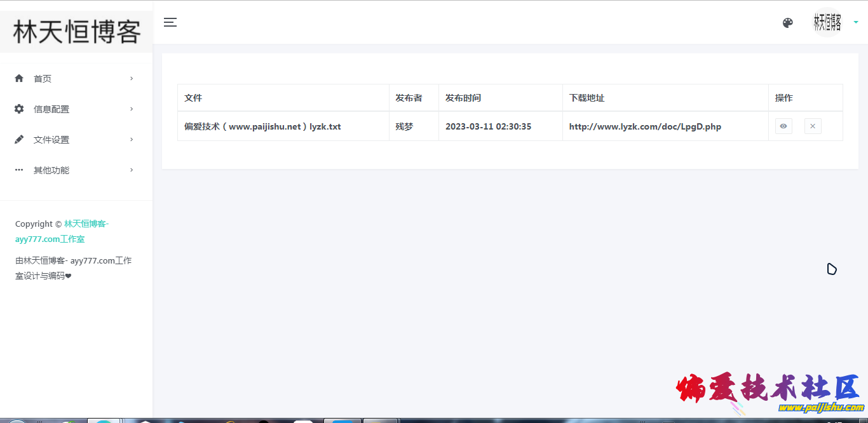The width and height of the screenshot is (868, 423).
Task: Open the theme palette icon
Action: [x=787, y=23]
